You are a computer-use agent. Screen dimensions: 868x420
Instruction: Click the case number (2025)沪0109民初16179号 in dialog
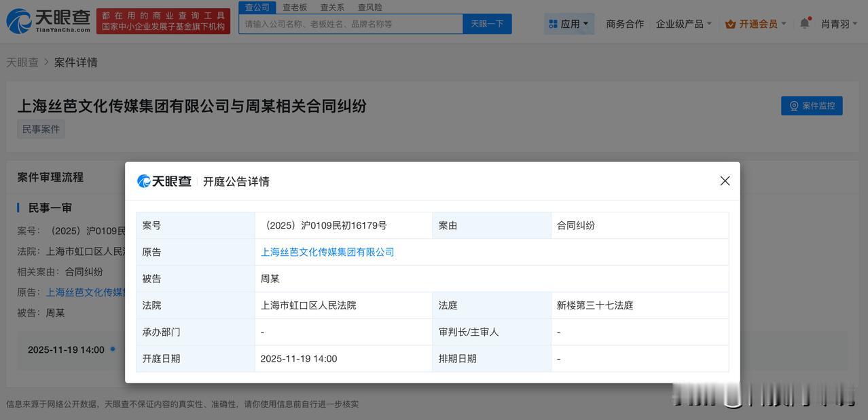click(324, 225)
